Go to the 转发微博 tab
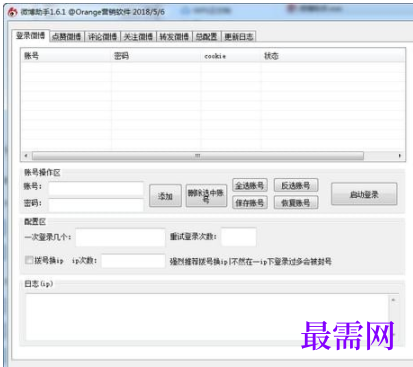The width and height of the screenshot is (413, 367). [174, 37]
